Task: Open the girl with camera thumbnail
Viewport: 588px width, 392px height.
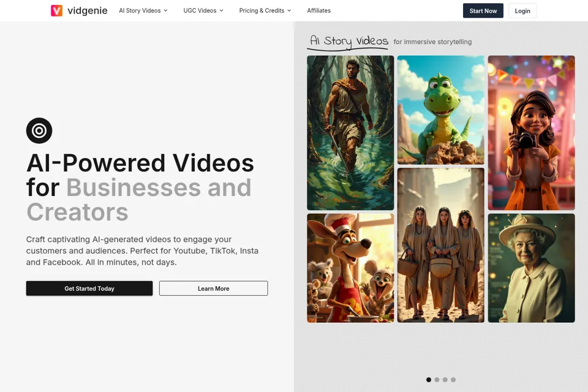Action: (531, 133)
